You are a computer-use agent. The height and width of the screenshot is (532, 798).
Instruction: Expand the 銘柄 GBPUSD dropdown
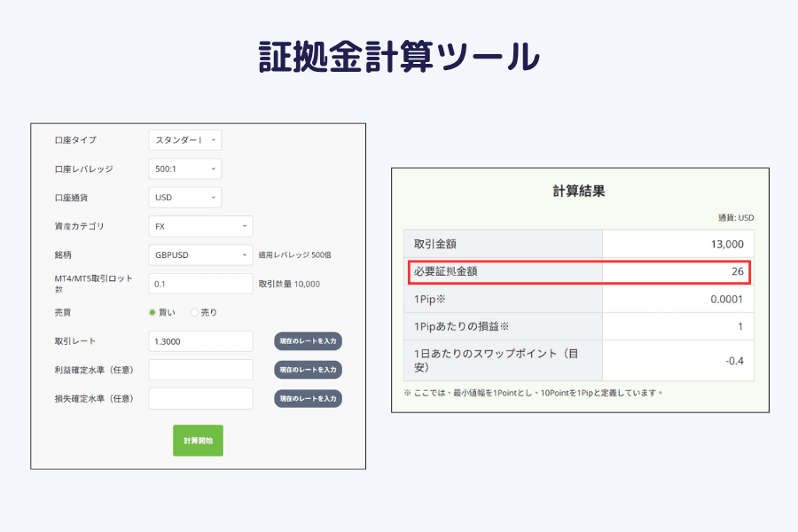pyautogui.click(x=200, y=255)
